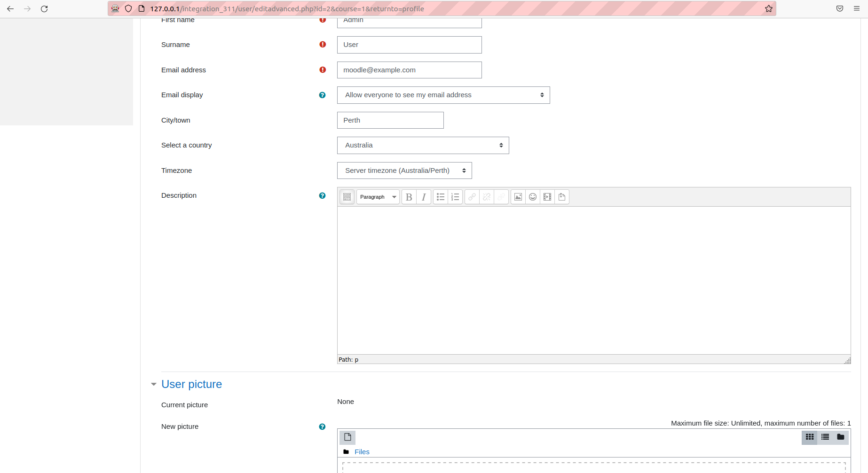Insert an image into the description
The width and height of the screenshot is (868, 473).
point(518,197)
